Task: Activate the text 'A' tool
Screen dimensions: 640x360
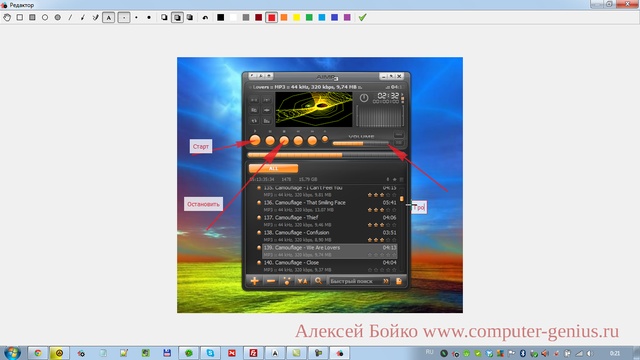Action: click(109, 18)
